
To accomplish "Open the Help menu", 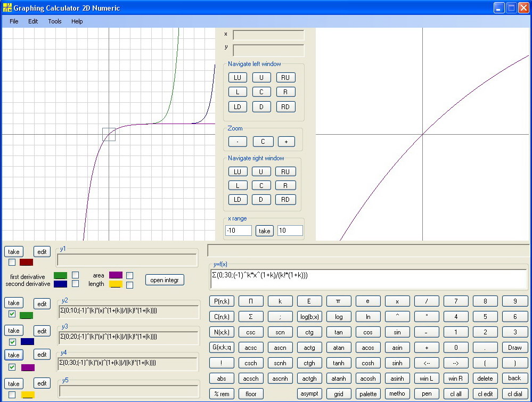I will [x=77, y=21].
